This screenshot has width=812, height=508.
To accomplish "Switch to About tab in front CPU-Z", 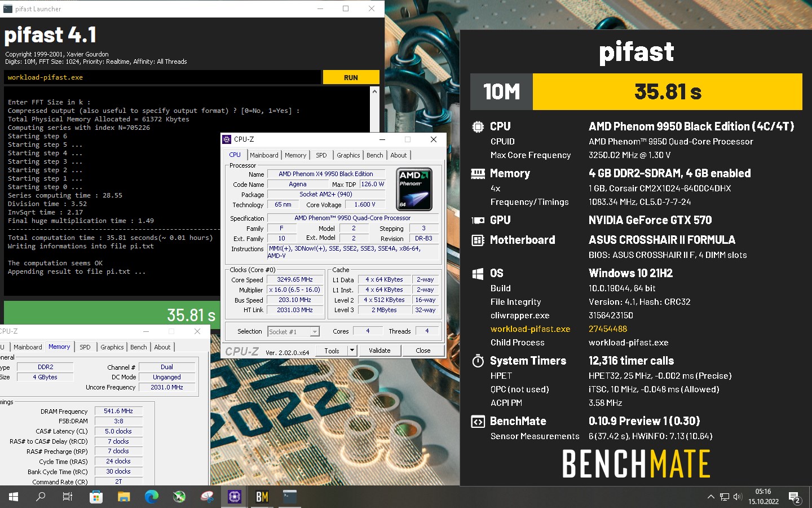I will pos(399,155).
